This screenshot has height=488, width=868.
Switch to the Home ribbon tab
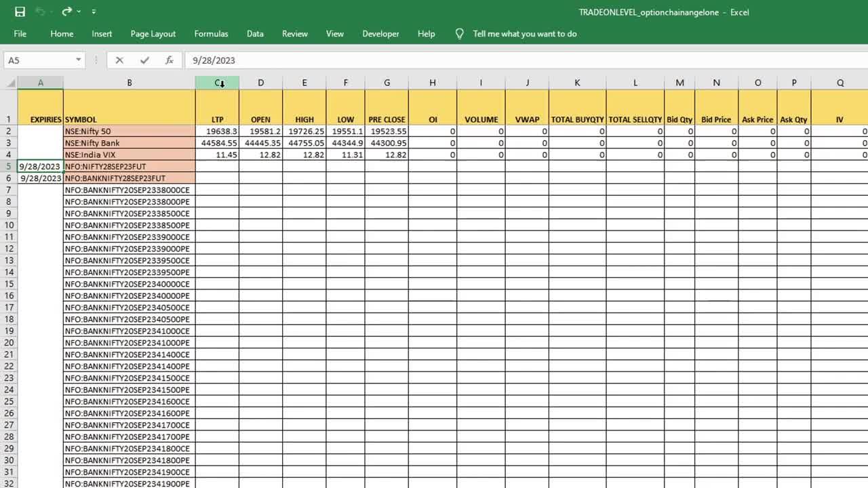pyautogui.click(x=62, y=33)
